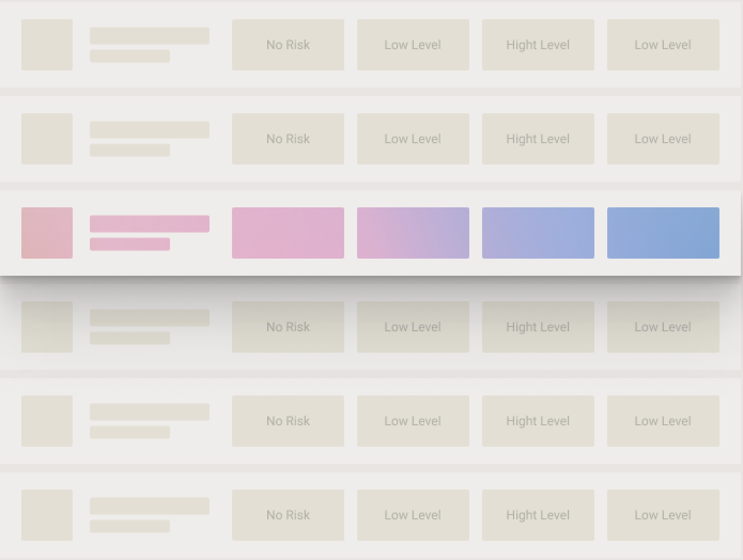Click the pink-to-purple gradient swatch
Viewport: 743px width, 560px height.
click(x=413, y=233)
